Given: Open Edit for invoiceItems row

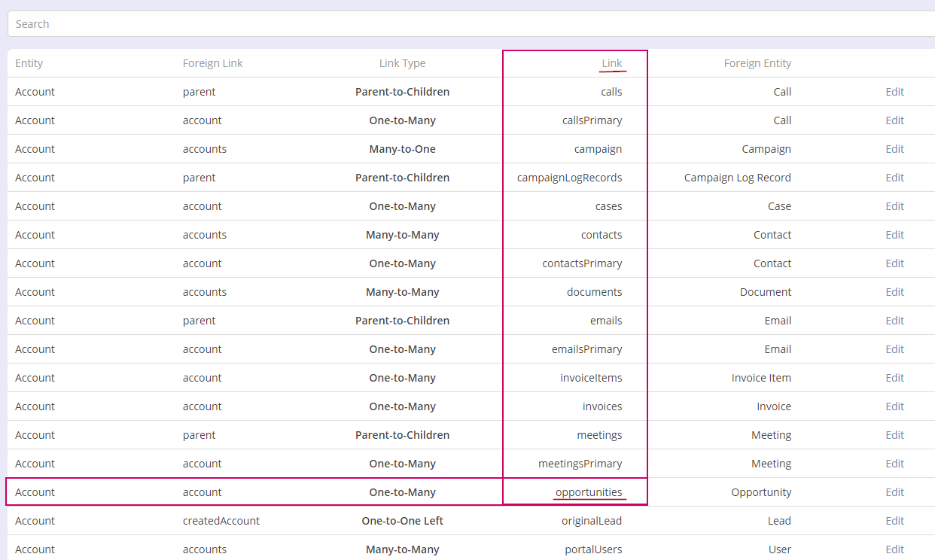Looking at the screenshot, I should tap(894, 378).
